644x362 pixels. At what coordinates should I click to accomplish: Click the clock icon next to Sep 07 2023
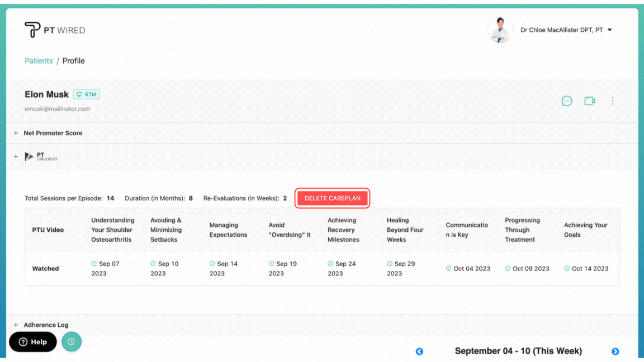pos(94,264)
